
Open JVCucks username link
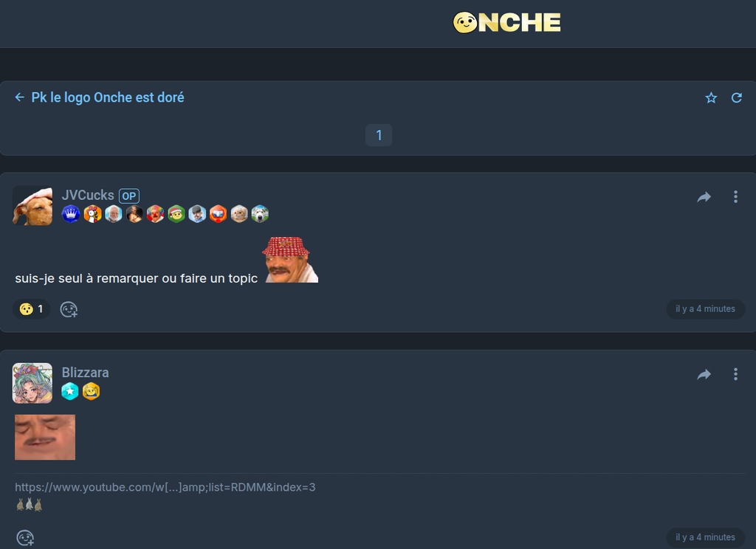[88, 196]
